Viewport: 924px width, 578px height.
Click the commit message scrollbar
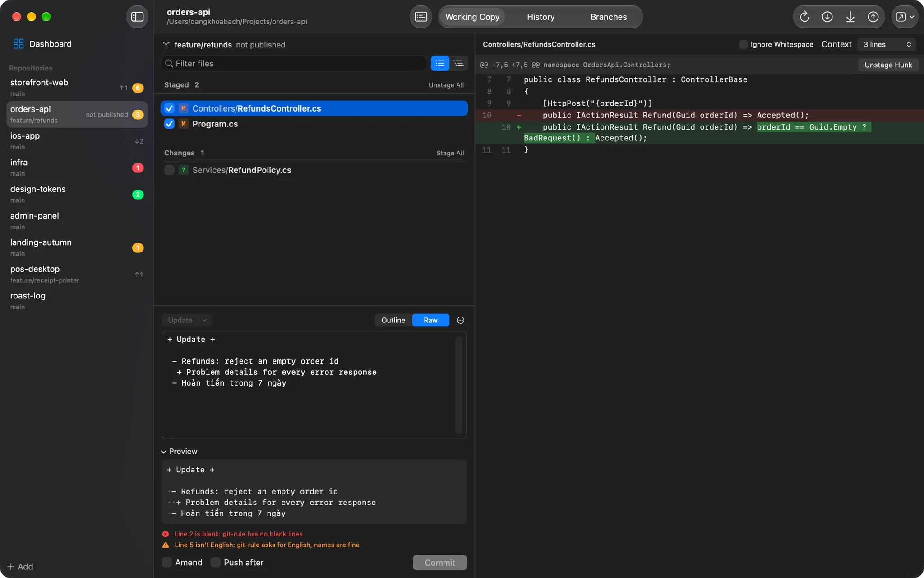coord(459,385)
